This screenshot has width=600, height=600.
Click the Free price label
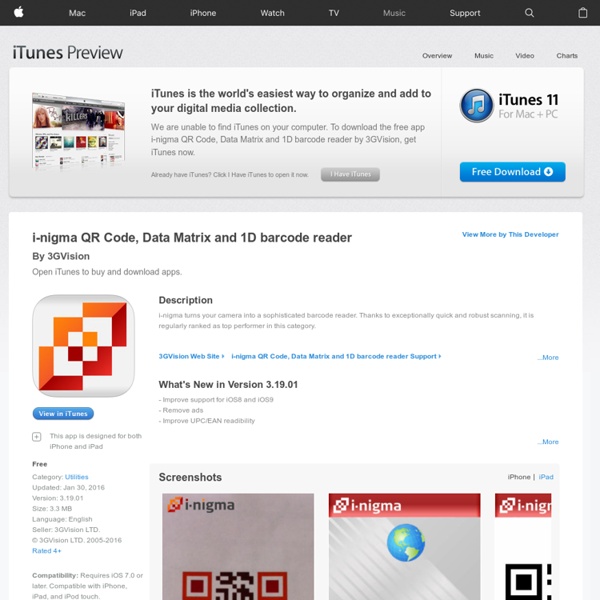(40, 464)
